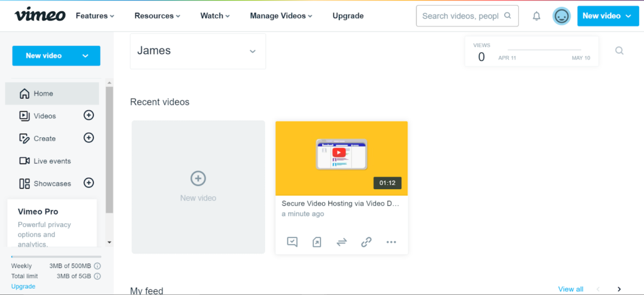Click the 'a minute ago' timestamp
644x295 pixels.
pos(303,214)
